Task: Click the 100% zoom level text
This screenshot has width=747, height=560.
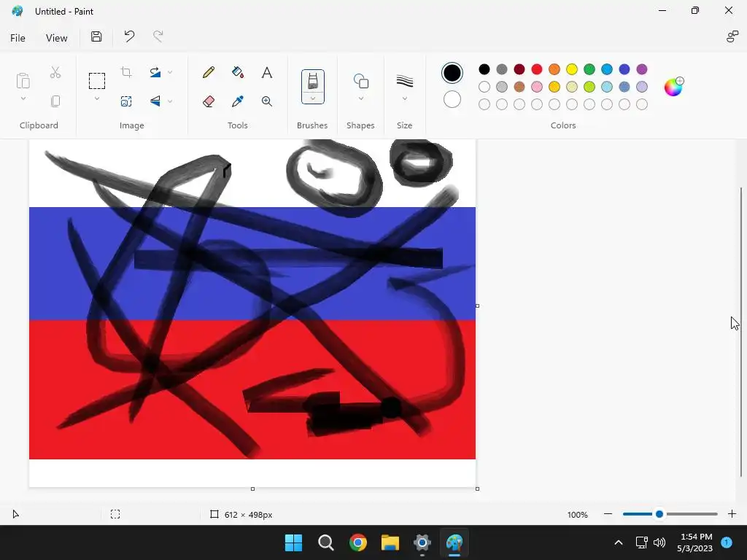Action: click(578, 515)
